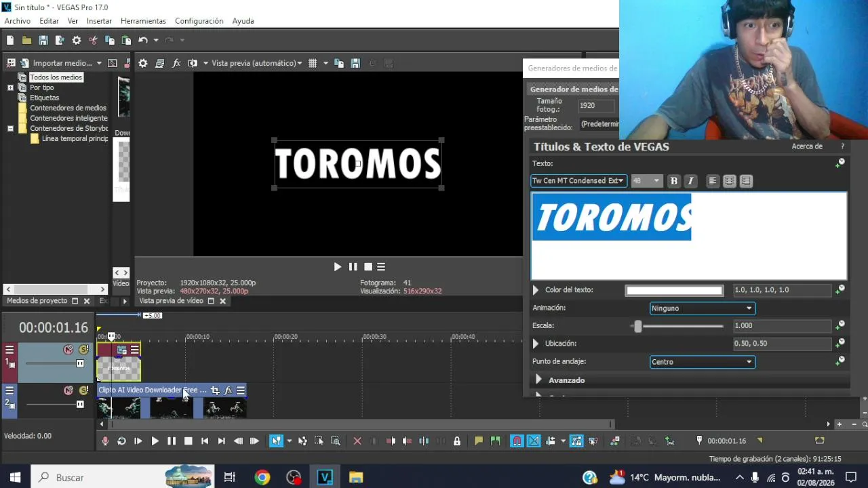Lock event with padlock icon

tap(457, 441)
